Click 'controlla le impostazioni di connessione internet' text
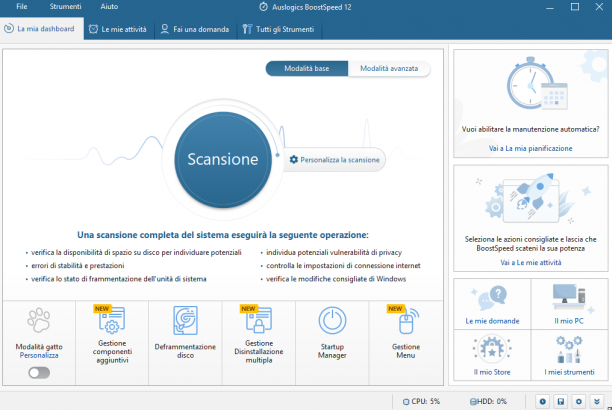 click(x=343, y=266)
